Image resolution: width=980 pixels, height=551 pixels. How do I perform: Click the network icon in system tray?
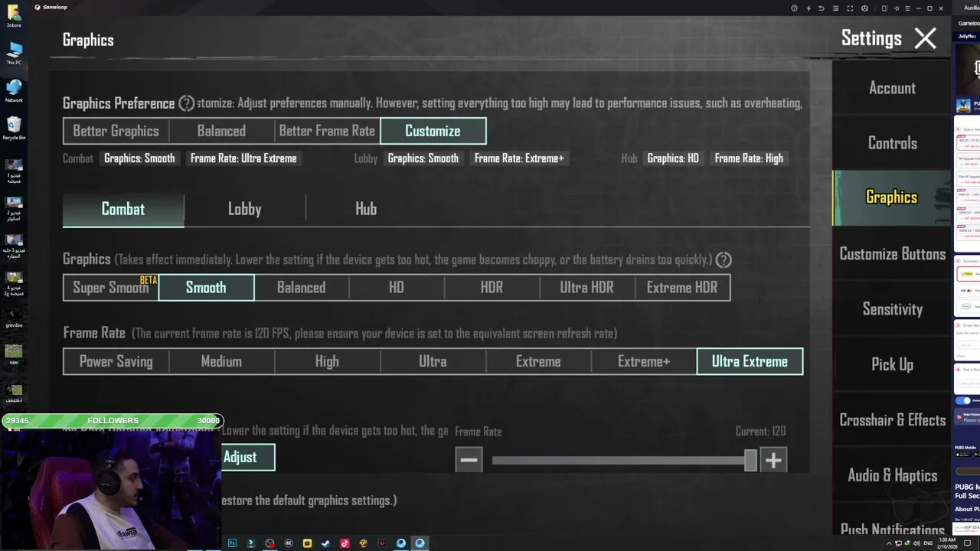point(898,543)
